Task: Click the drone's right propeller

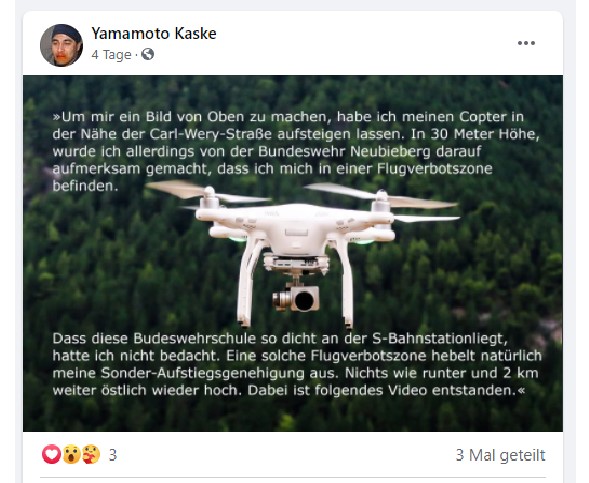Action: click(382, 196)
